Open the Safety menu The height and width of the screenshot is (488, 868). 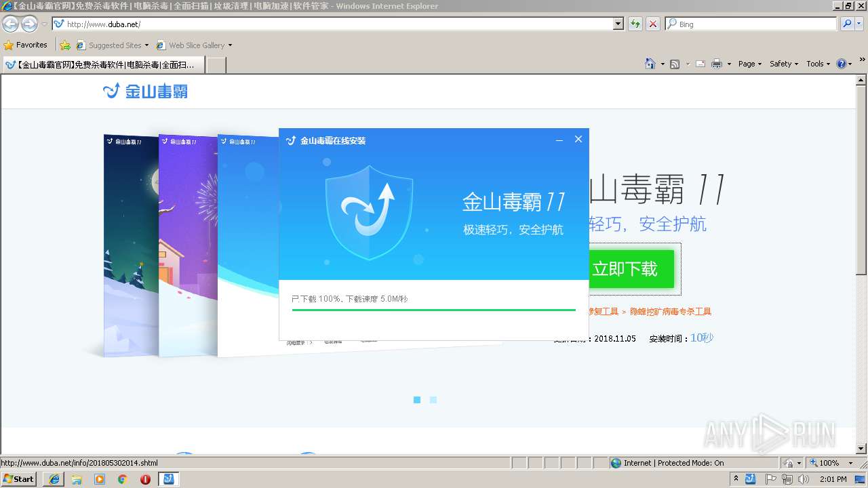[x=784, y=64]
